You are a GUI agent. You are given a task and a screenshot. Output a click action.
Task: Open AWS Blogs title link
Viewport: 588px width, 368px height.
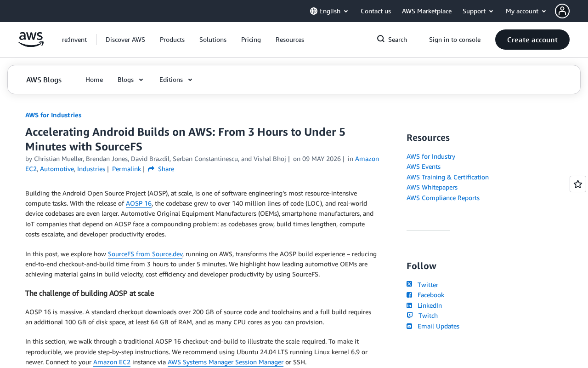point(44,80)
